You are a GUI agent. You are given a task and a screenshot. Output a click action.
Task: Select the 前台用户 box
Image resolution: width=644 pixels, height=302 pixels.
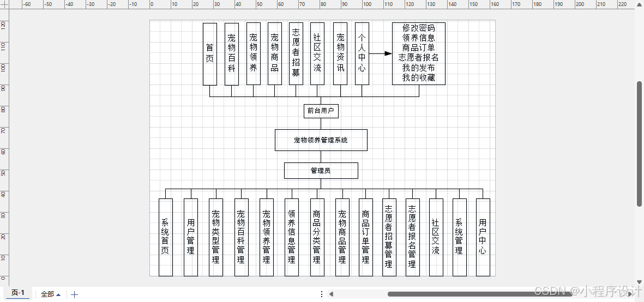[321, 110]
